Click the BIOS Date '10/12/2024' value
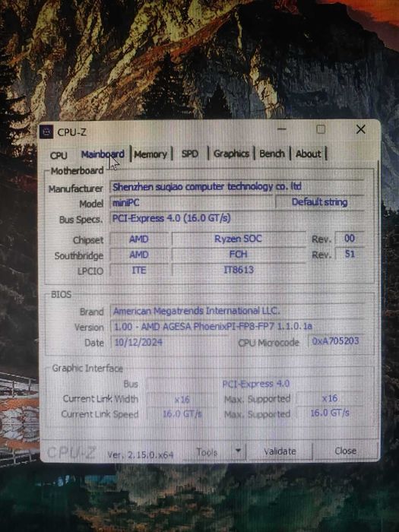The height and width of the screenshot is (532, 399). tap(169, 342)
